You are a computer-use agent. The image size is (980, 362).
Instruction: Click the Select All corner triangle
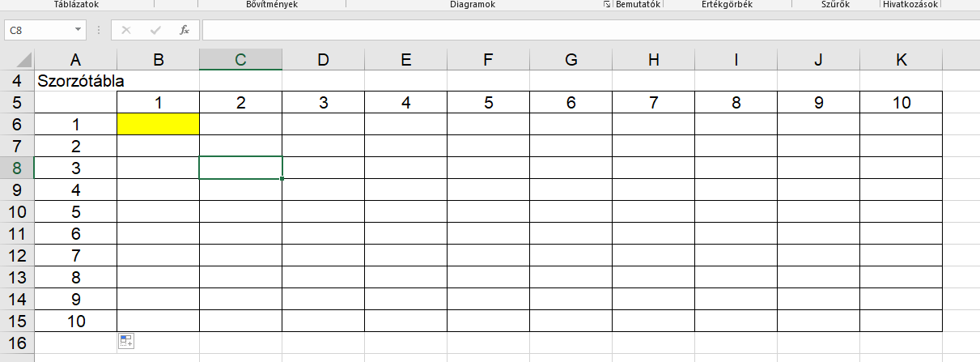tap(24, 60)
